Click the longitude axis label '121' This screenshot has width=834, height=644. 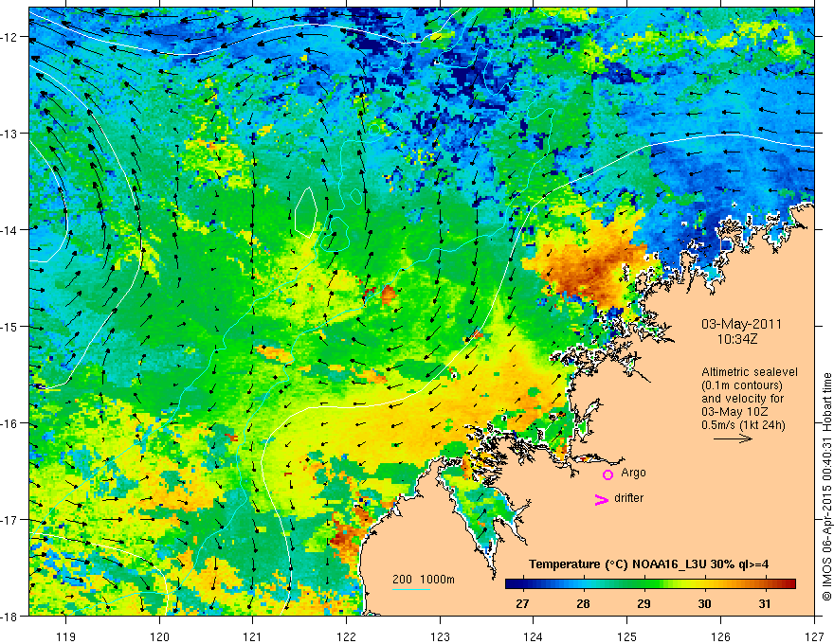click(253, 636)
